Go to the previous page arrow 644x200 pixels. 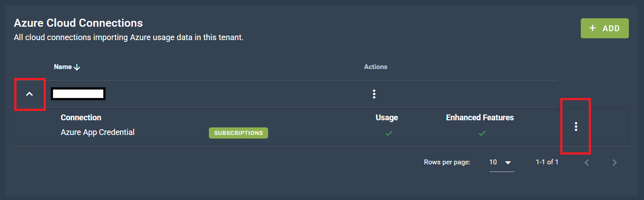[587, 163]
